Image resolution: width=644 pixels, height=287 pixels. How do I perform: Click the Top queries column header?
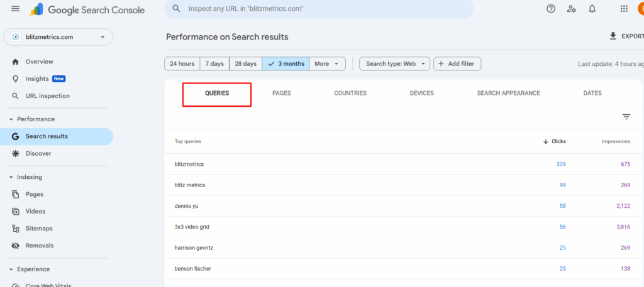point(188,141)
